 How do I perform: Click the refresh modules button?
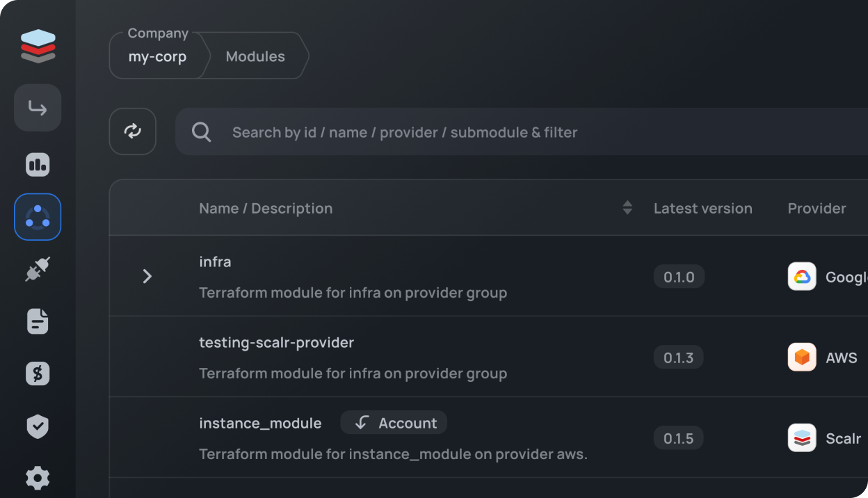tap(132, 131)
